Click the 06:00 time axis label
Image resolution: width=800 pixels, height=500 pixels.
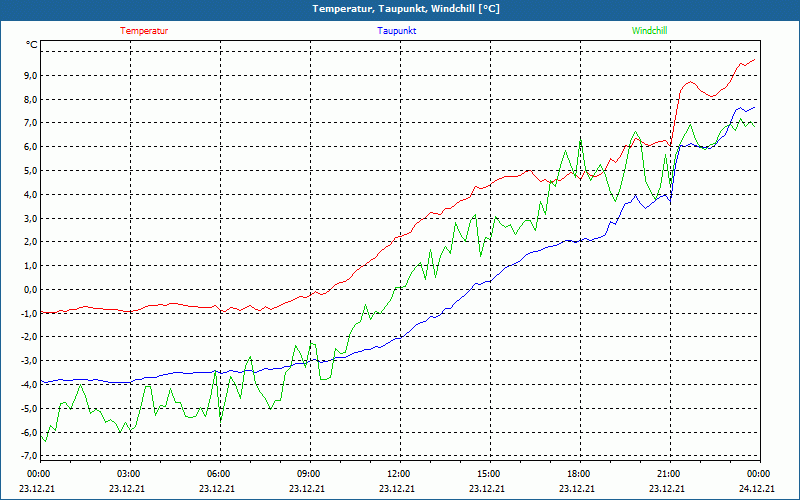(220, 474)
